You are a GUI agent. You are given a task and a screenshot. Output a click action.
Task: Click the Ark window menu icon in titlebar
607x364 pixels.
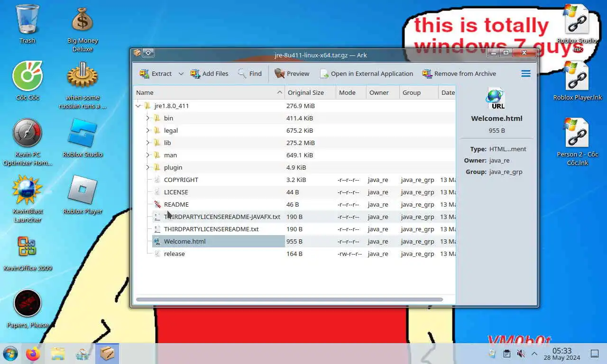137,53
